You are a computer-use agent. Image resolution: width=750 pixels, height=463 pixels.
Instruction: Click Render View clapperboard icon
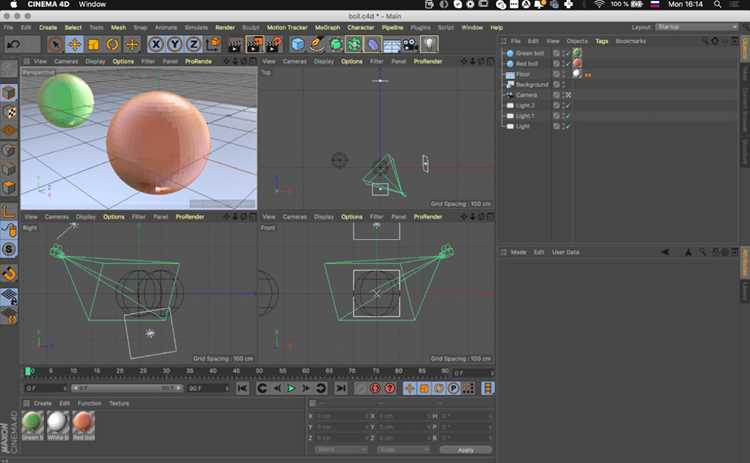[x=235, y=45]
